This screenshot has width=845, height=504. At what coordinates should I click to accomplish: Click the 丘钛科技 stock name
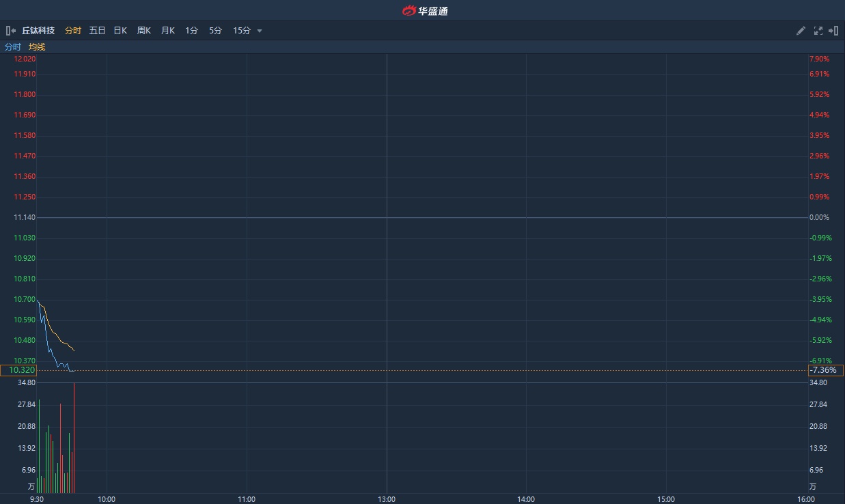pyautogui.click(x=38, y=31)
